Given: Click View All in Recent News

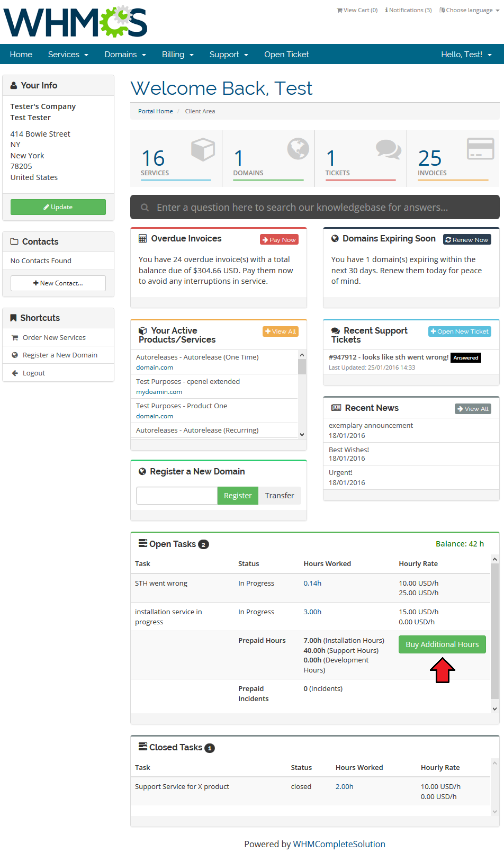Looking at the screenshot, I should click(x=473, y=409).
